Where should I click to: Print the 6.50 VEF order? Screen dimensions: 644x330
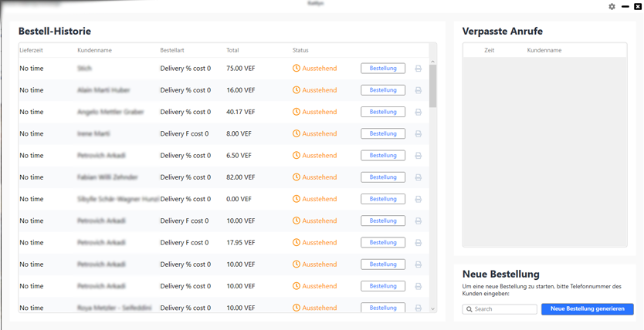(419, 156)
